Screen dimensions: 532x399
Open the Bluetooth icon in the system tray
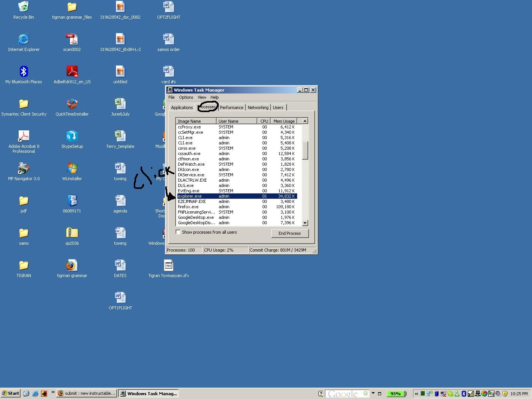pos(464,394)
